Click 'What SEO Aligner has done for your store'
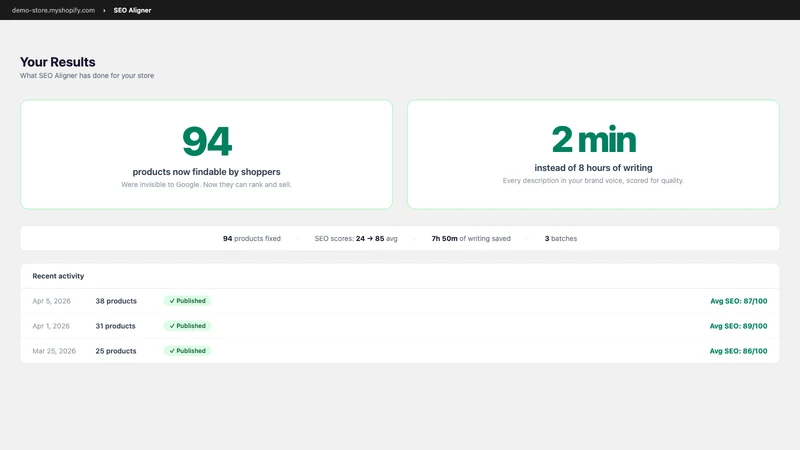Screen dimensions: 800x450 click(x=87, y=76)
